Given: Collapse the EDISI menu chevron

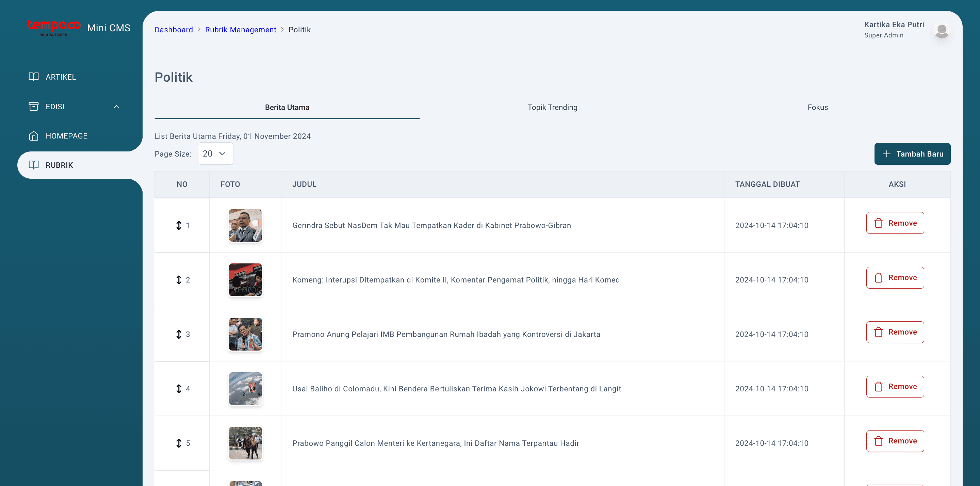Looking at the screenshot, I should point(117,107).
